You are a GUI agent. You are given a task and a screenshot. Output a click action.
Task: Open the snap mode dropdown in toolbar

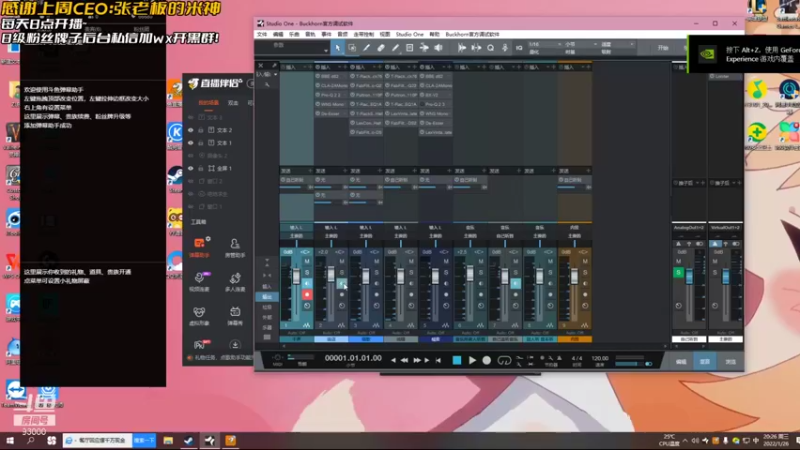click(617, 44)
